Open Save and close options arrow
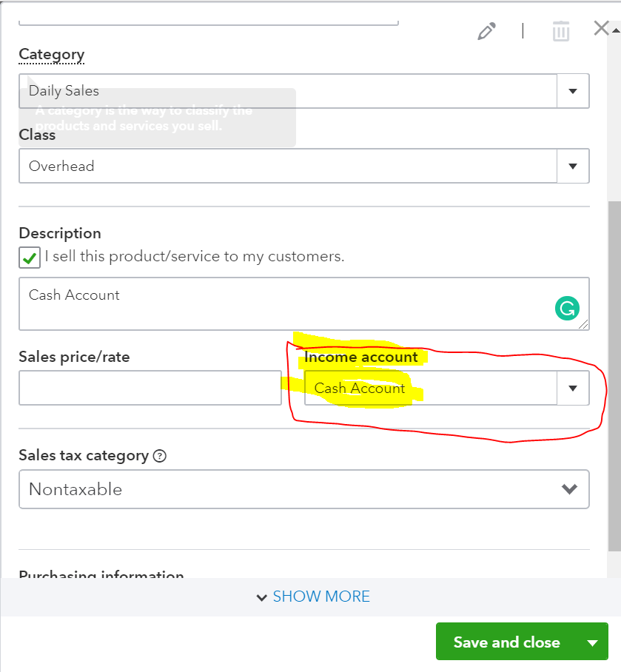The height and width of the screenshot is (672, 621). point(593,642)
